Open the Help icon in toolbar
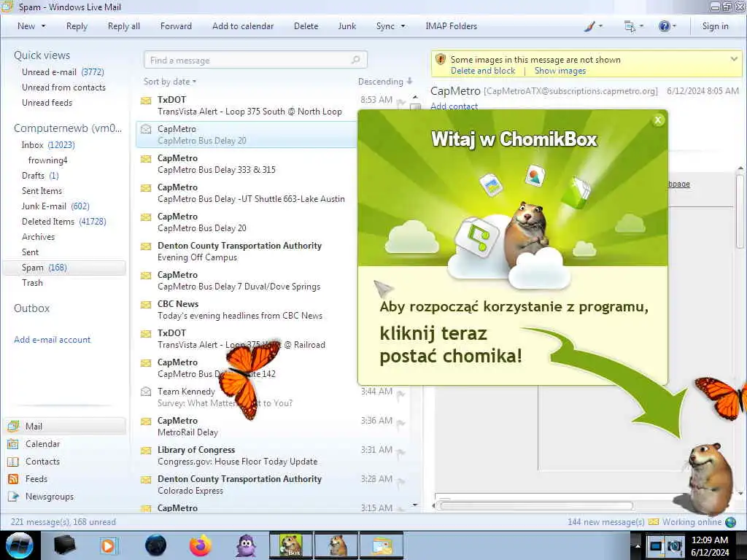The height and width of the screenshot is (560, 747). 664,26
